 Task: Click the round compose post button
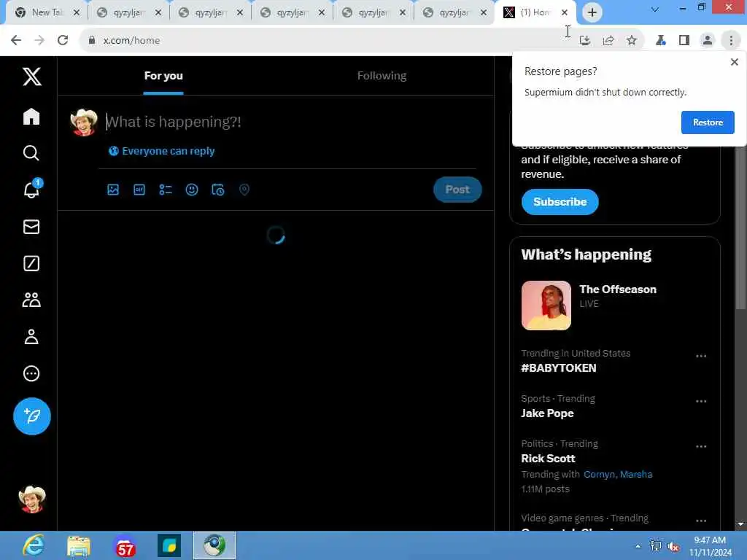[32, 416]
